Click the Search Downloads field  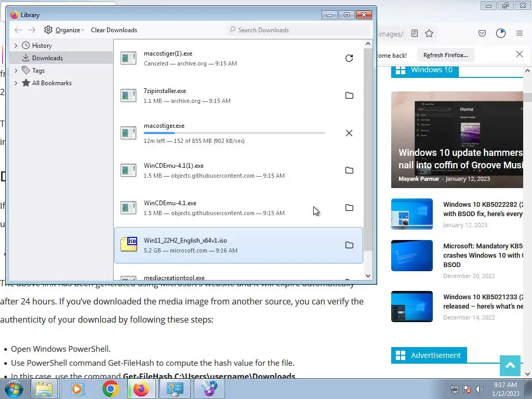tap(299, 30)
